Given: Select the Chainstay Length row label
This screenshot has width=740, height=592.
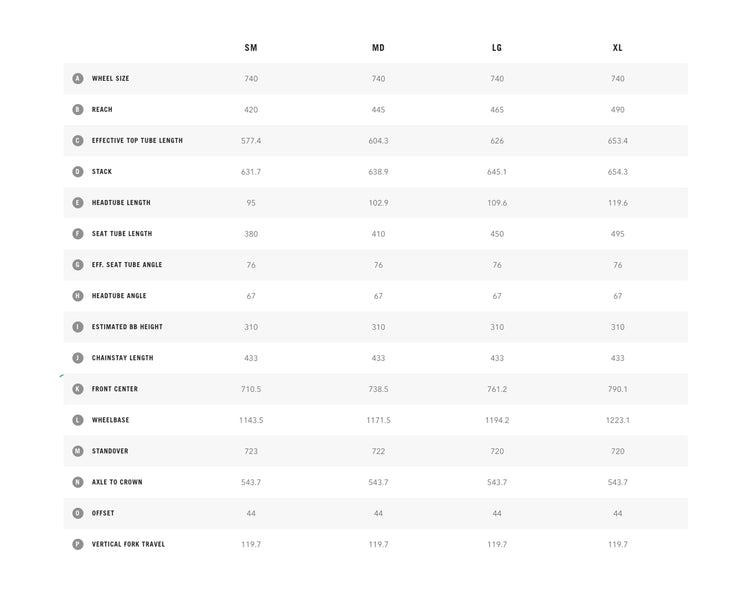Looking at the screenshot, I should tap(123, 358).
